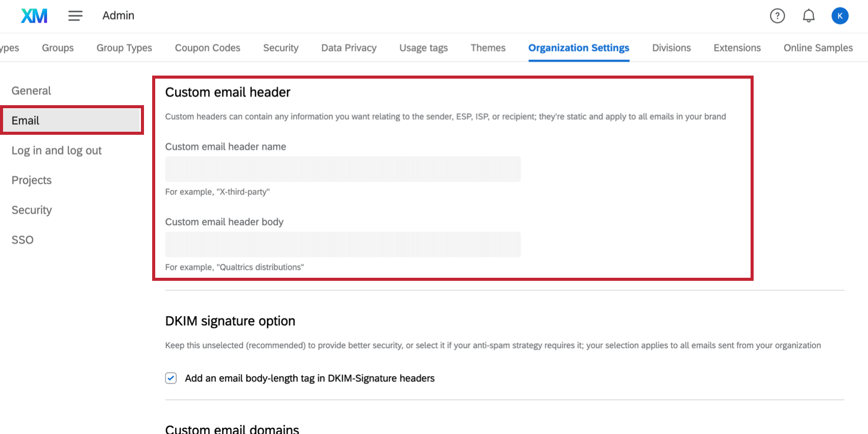868x434 pixels.
Task: Click the 'Custom headers can contain' description
Action: tap(445, 117)
